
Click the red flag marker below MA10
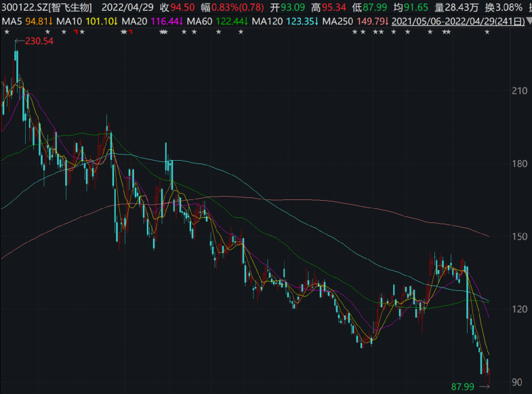(x=75, y=33)
